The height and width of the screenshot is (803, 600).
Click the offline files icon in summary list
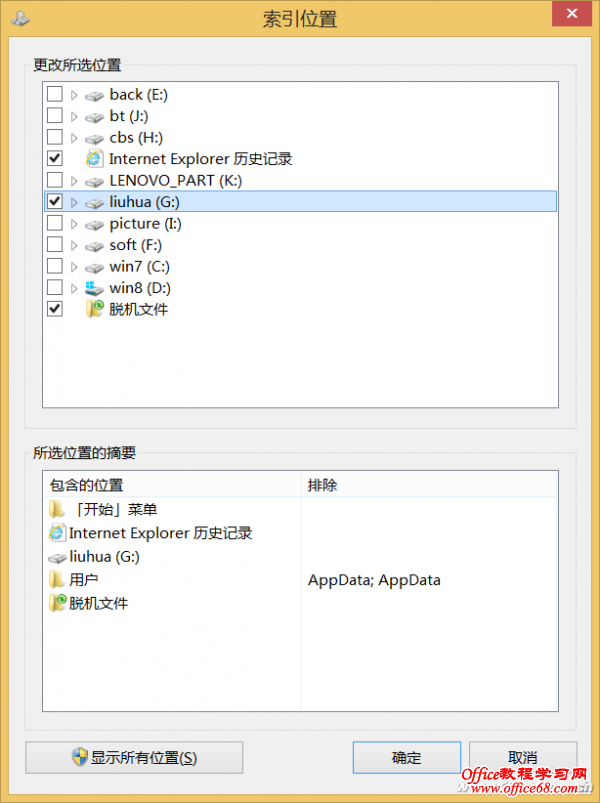(x=58, y=603)
